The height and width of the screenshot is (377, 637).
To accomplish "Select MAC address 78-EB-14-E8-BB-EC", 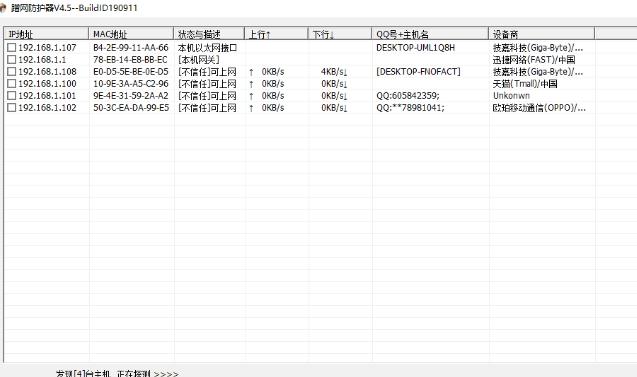I will tap(130, 60).
